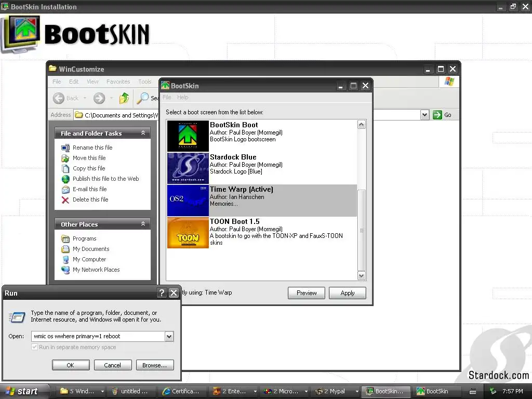The width and height of the screenshot is (532, 399).
Task: Click the system tray keyboard icon
Action: [473, 392]
